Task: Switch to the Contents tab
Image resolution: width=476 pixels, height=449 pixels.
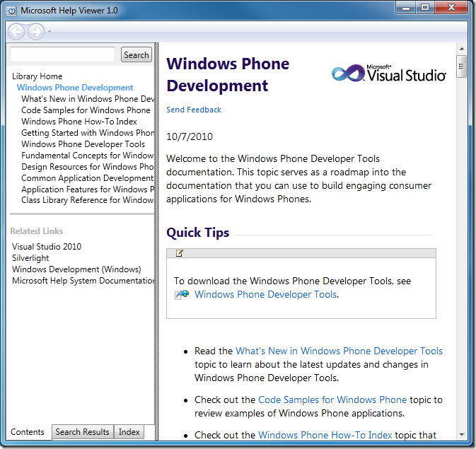Action: click(x=28, y=432)
